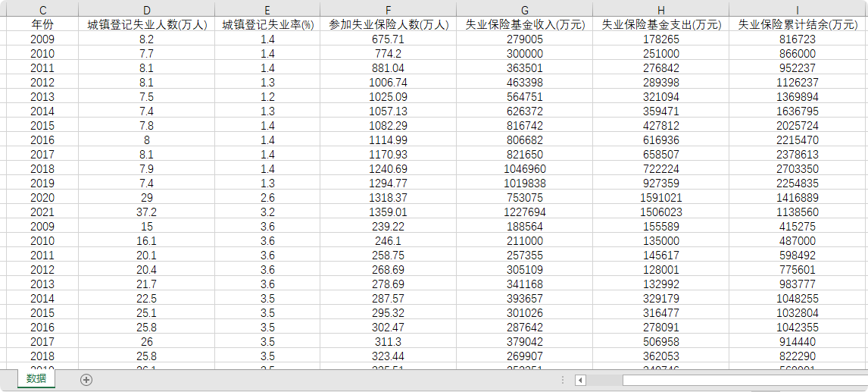Select the cell containing 616936
The image size is (868, 392).
[661, 140]
